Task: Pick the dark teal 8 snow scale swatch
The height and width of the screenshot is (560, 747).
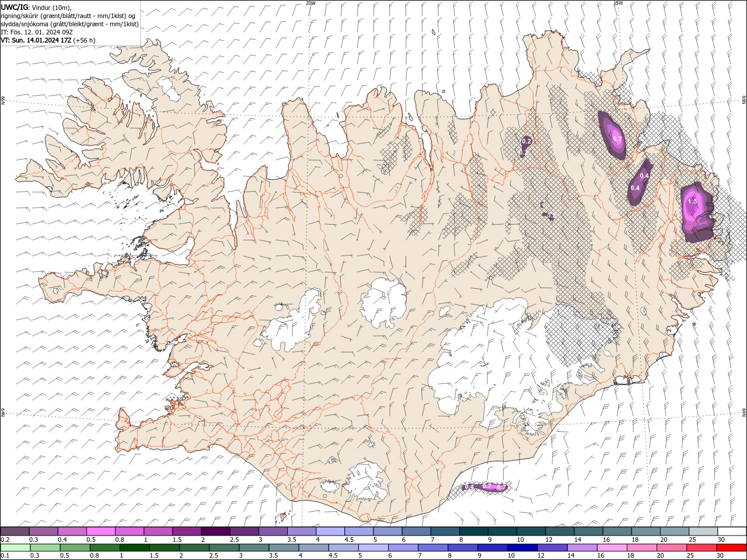Action: (473, 531)
